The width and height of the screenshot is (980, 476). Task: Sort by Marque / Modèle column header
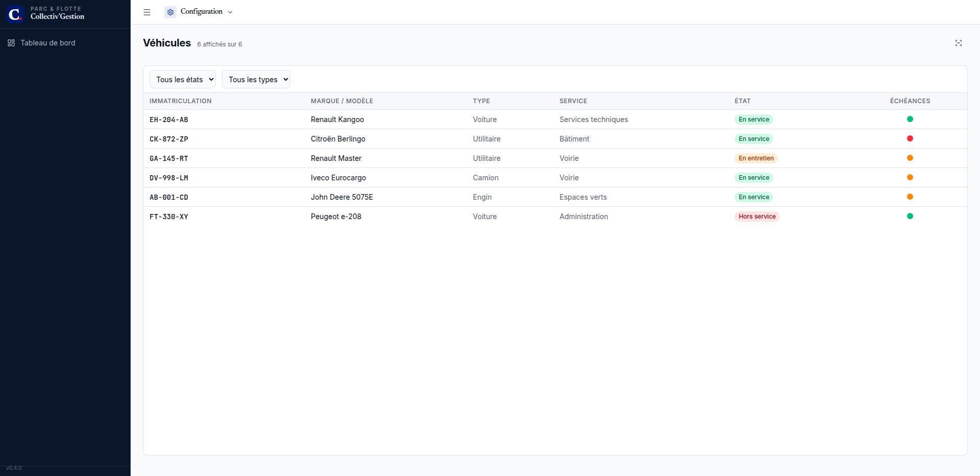tap(342, 101)
